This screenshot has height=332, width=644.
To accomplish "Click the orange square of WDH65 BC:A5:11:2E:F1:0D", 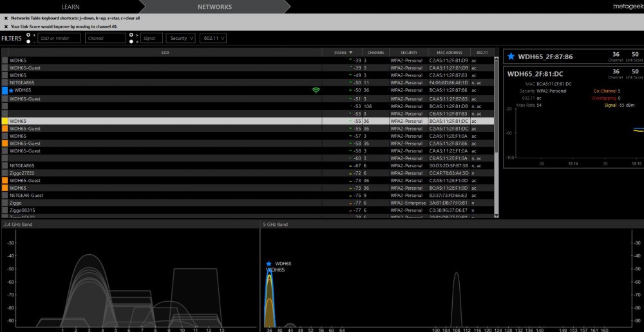I will 5,188.
